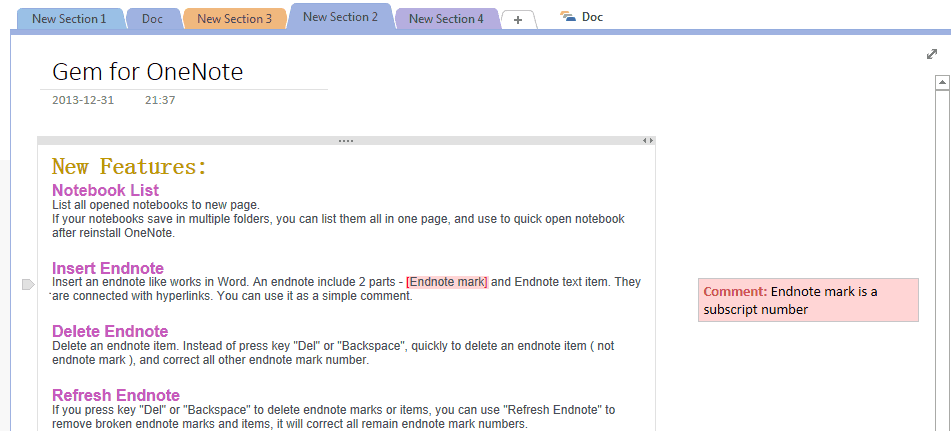The height and width of the screenshot is (431, 951).
Task: Click the New Features: heading
Action: point(129,166)
